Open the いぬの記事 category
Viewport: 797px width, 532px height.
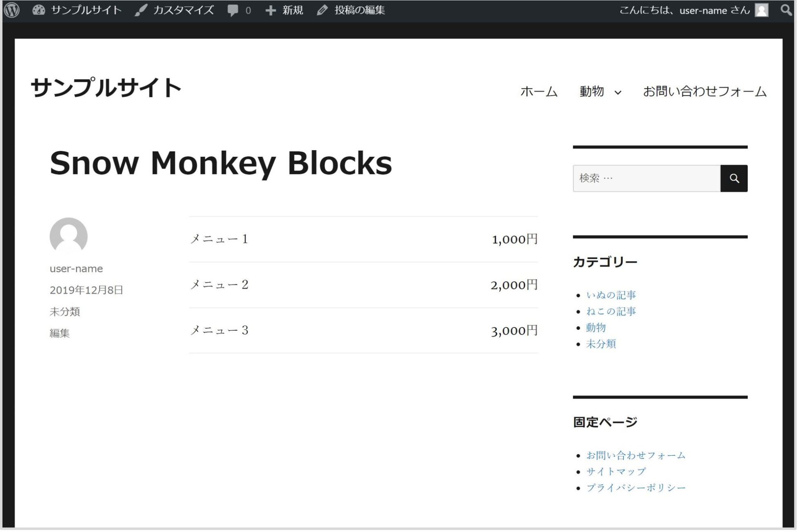click(x=611, y=295)
